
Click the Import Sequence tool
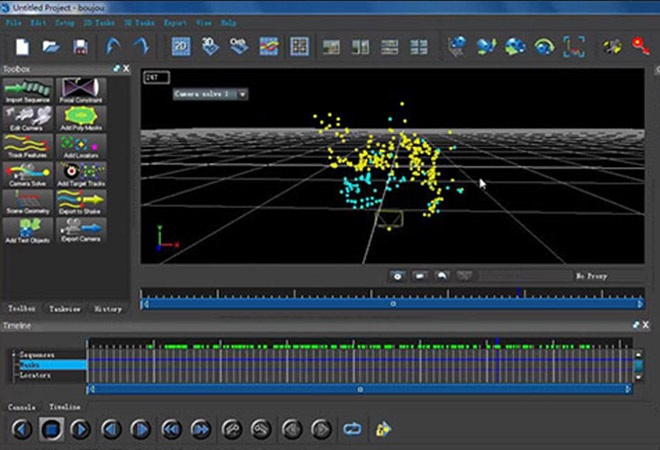click(x=26, y=90)
